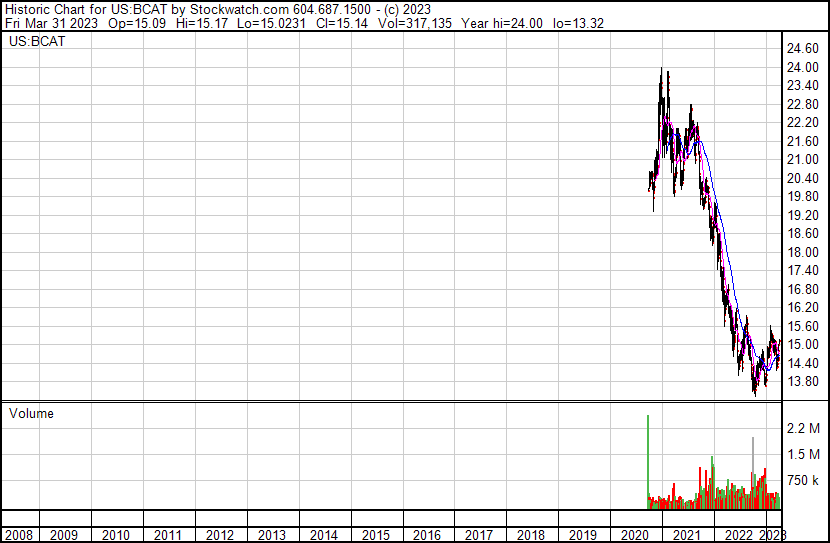
Task: Click the 2.2 M volume axis label
Action: 802,428
